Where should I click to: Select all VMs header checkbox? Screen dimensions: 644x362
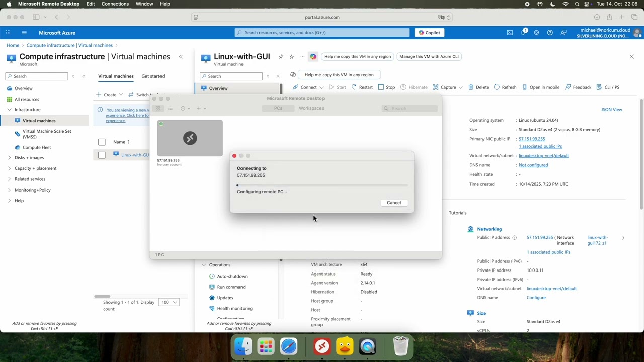[x=102, y=142]
